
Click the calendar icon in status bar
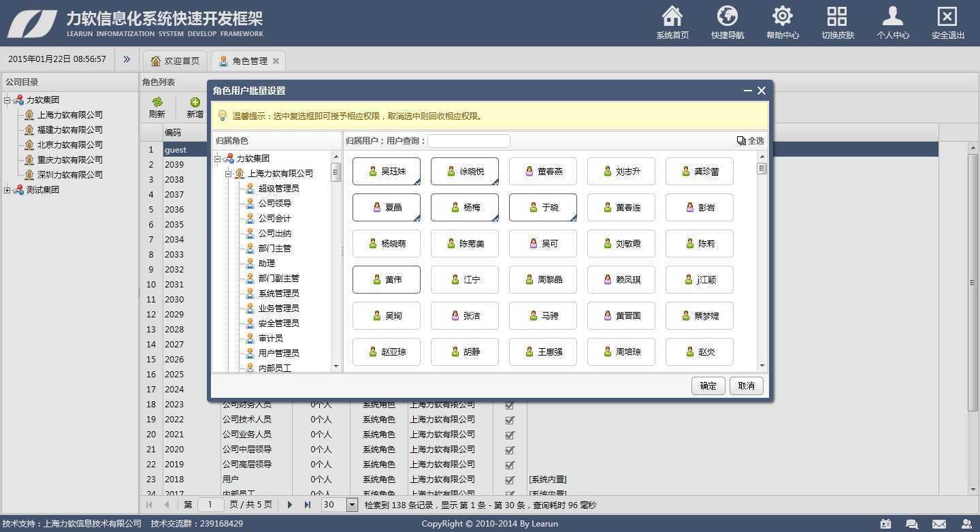pos(885,524)
